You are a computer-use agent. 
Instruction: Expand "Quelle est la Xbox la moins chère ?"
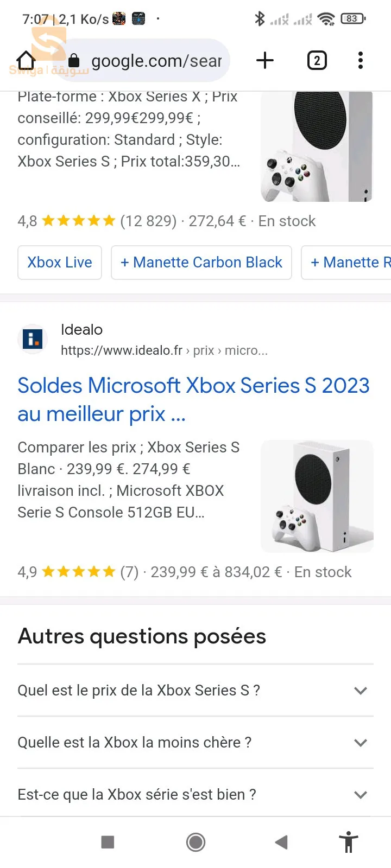tap(195, 742)
